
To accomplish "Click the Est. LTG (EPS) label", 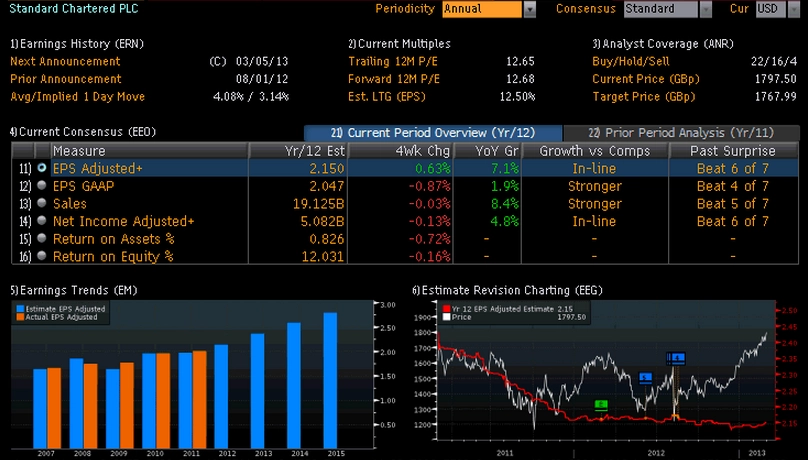I will 387,96.
